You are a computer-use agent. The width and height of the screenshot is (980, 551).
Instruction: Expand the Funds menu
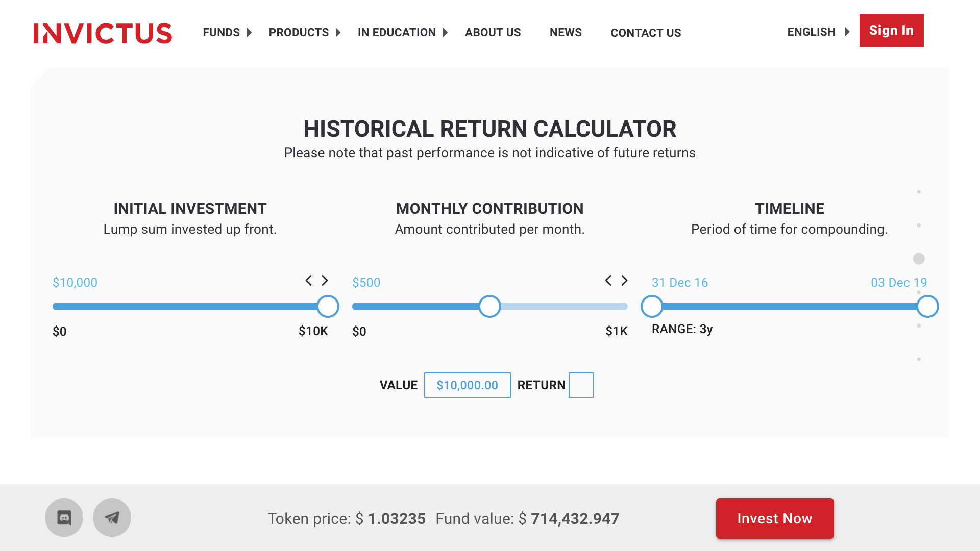227,33
